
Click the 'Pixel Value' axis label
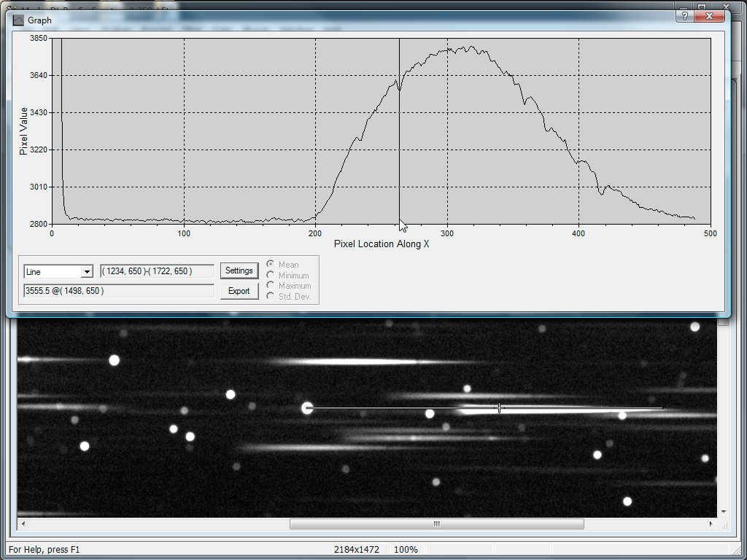click(23, 131)
